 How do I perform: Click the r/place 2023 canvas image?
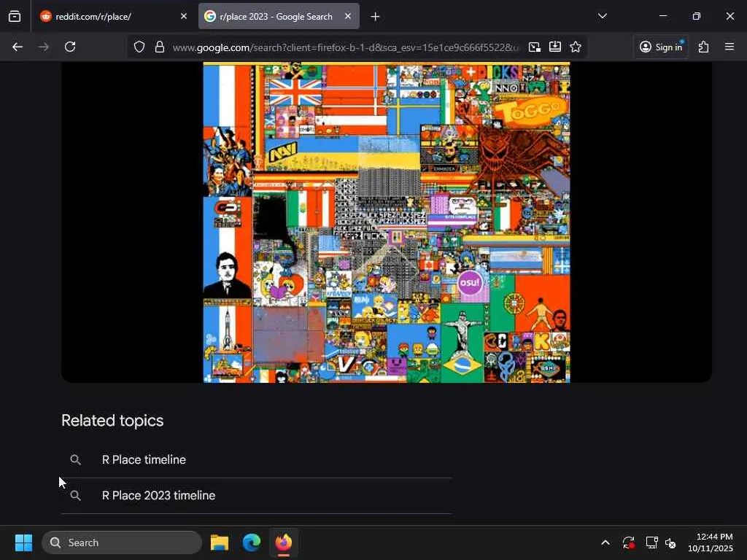tap(387, 222)
